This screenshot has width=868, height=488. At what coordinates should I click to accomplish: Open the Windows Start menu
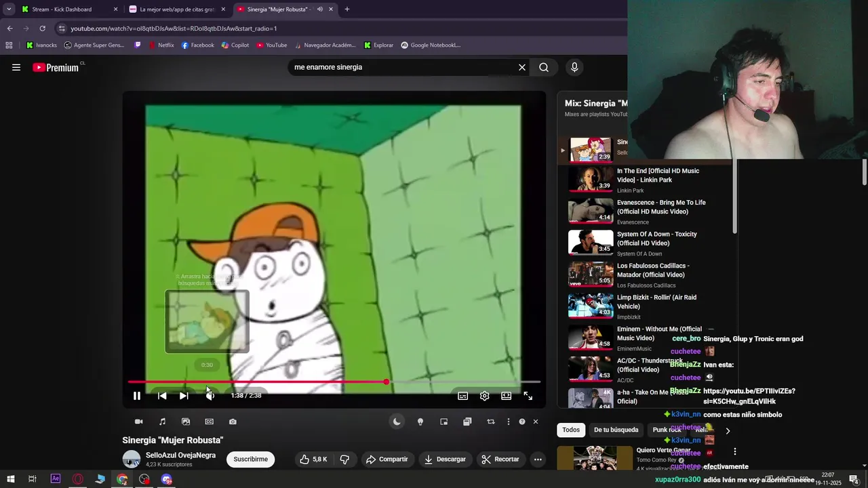(10, 479)
